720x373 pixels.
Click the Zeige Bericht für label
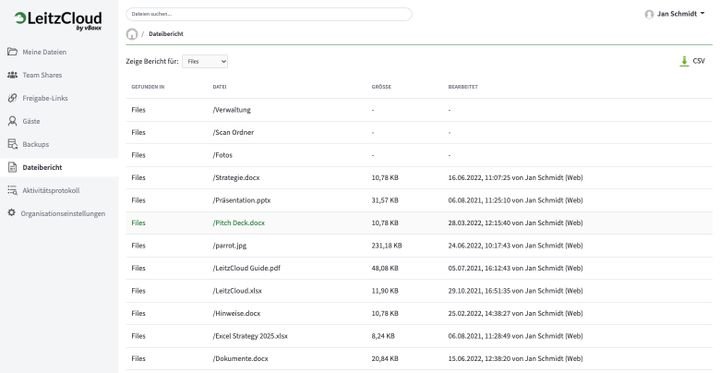(x=152, y=61)
